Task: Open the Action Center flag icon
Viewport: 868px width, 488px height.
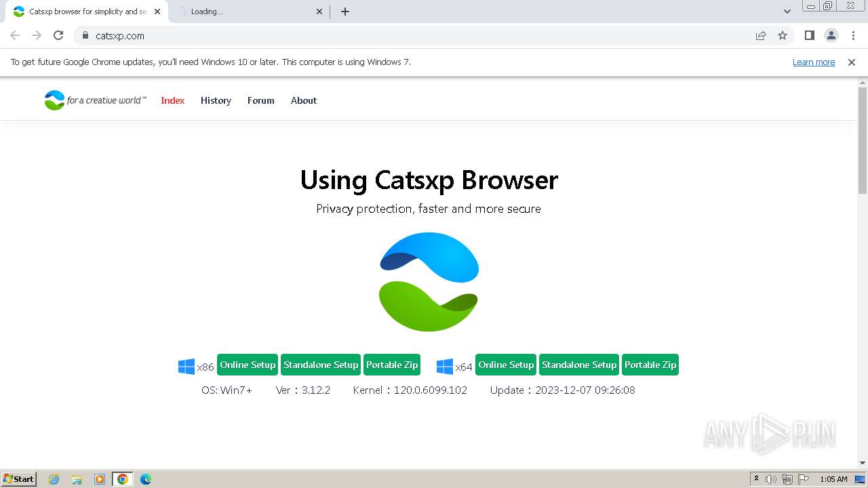Action: tap(804, 479)
